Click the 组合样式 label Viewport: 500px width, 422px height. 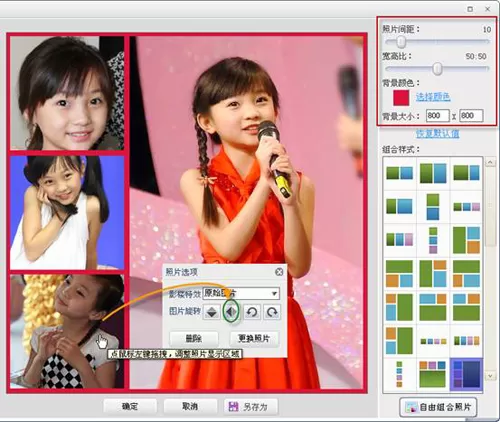click(x=401, y=150)
